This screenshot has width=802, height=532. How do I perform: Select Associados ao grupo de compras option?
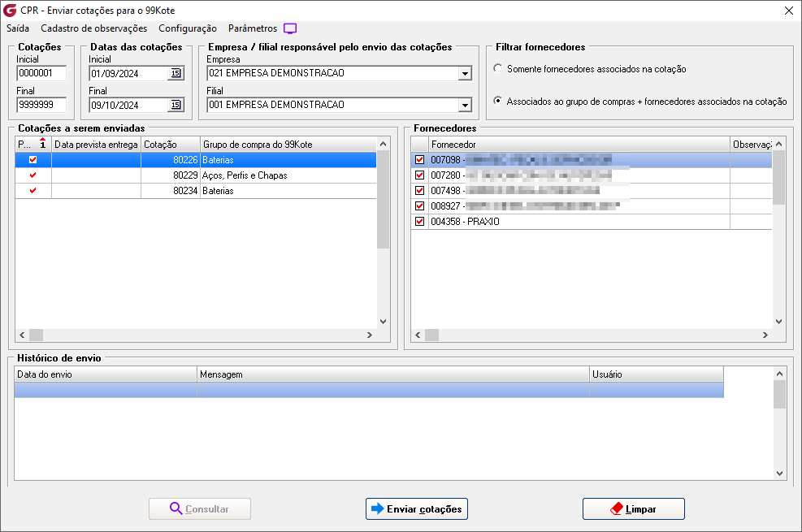(x=497, y=101)
